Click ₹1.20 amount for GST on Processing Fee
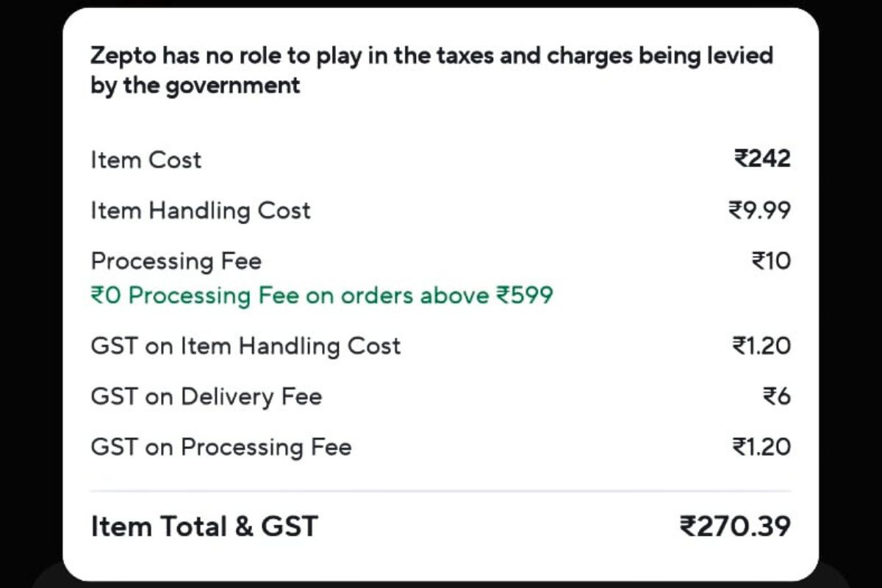 pyautogui.click(x=761, y=447)
